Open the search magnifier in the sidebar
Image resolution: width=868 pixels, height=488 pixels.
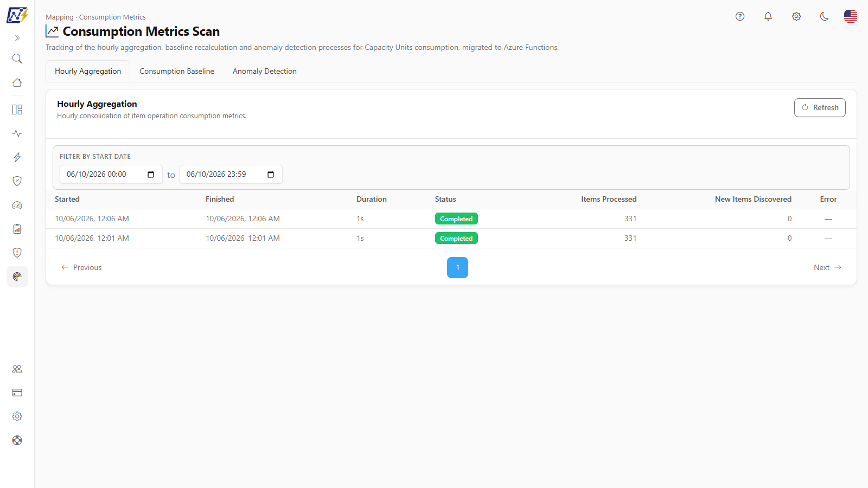tap(17, 59)
